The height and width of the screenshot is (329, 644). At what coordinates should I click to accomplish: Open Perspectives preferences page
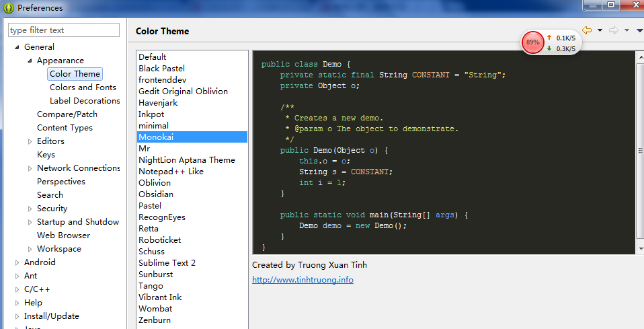pyautogui.click(x=61, y=182)
